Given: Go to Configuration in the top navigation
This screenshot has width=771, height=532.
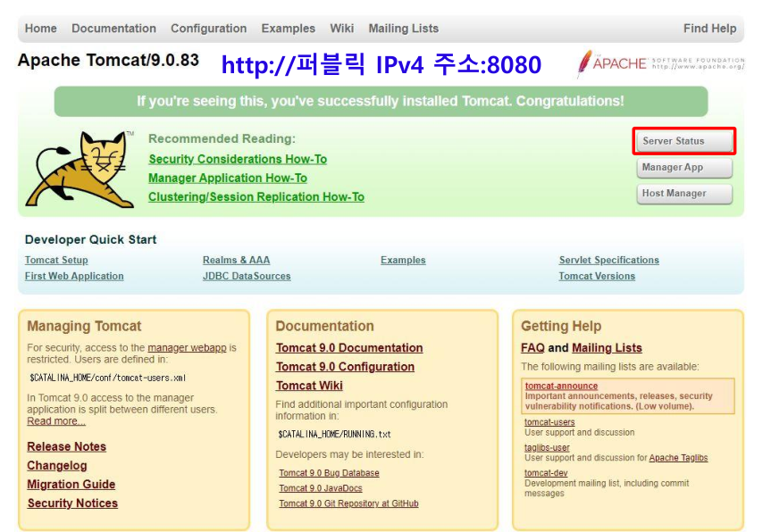Looking at the screenshot, I should [208, 29].
